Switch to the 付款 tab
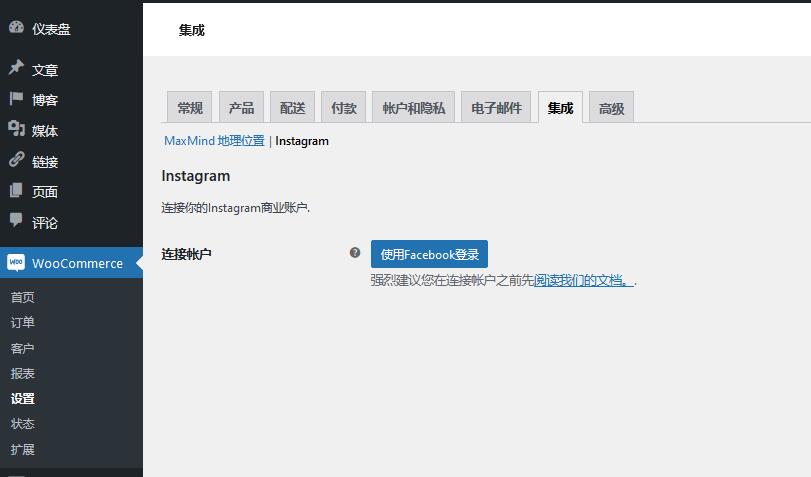Screen dimensions: 811x477 [343, 108]
